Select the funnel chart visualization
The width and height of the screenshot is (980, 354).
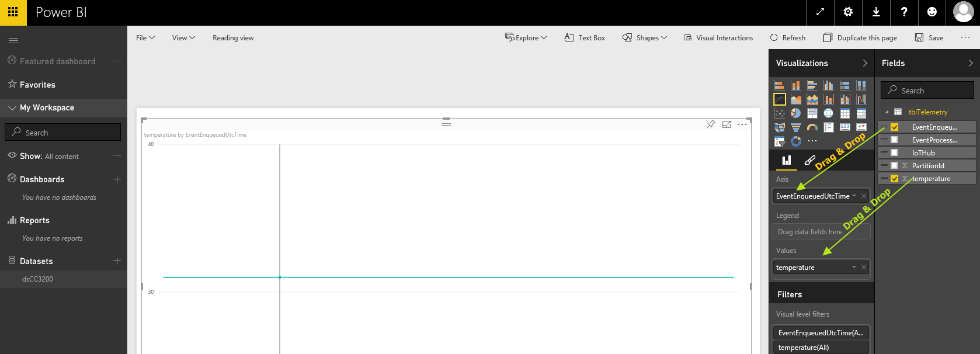tap(795, 127)
